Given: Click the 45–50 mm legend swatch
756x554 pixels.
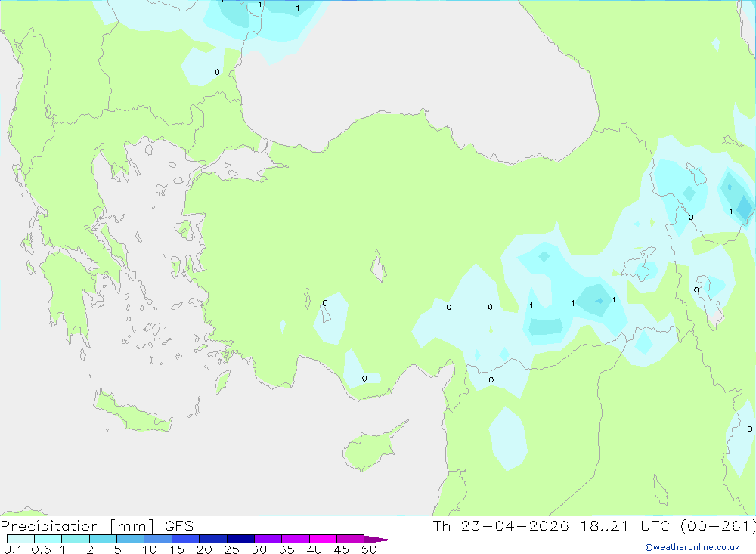Looking at the screenshot, I should 350,539.
